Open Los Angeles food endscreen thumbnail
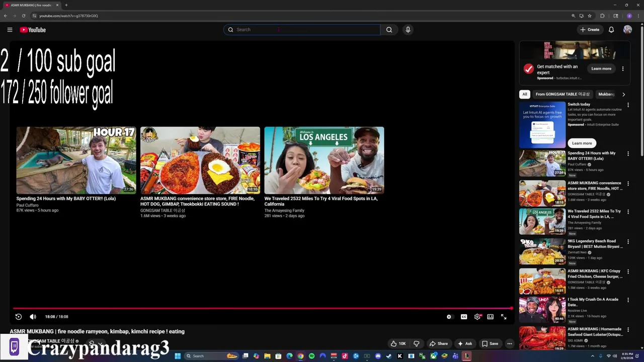 click(324, 160)
